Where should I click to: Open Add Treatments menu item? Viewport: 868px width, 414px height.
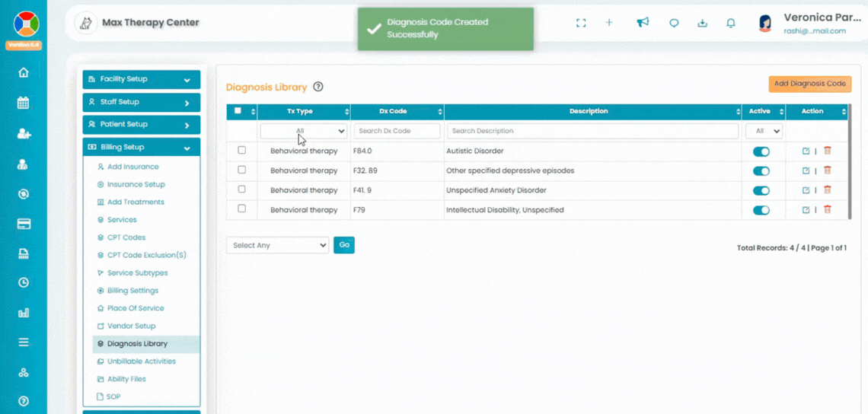(x=136, y=202)
